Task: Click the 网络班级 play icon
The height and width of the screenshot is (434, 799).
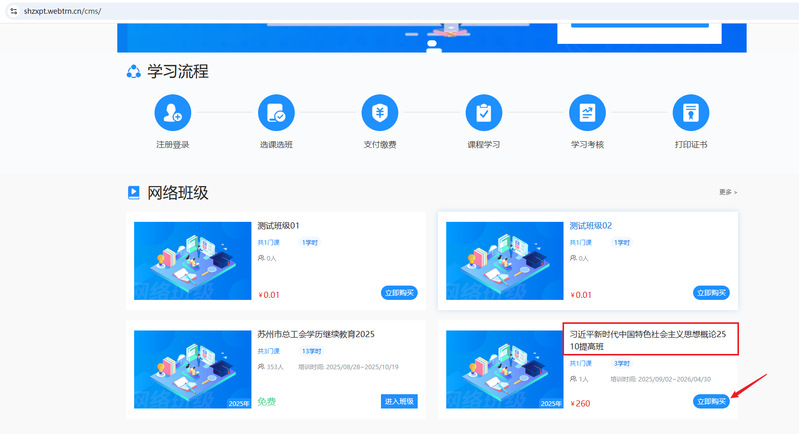Action: (x=133, y=192)
